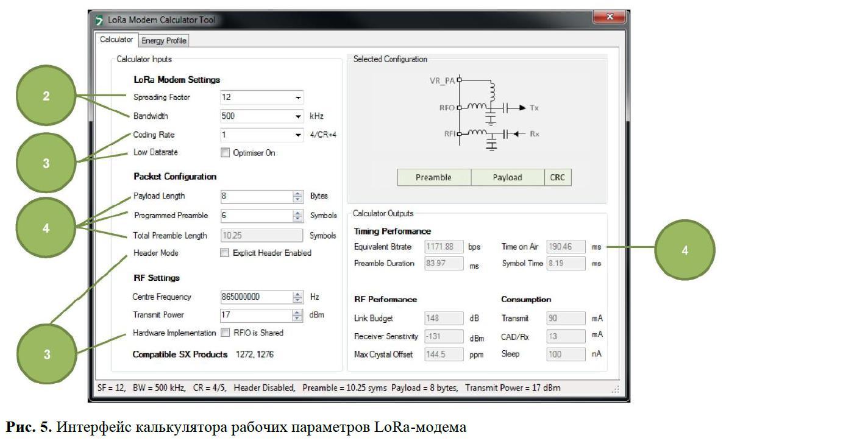Click the Time on Air output value
Viewport: 868px width, 441px height.
pos(566,247)
